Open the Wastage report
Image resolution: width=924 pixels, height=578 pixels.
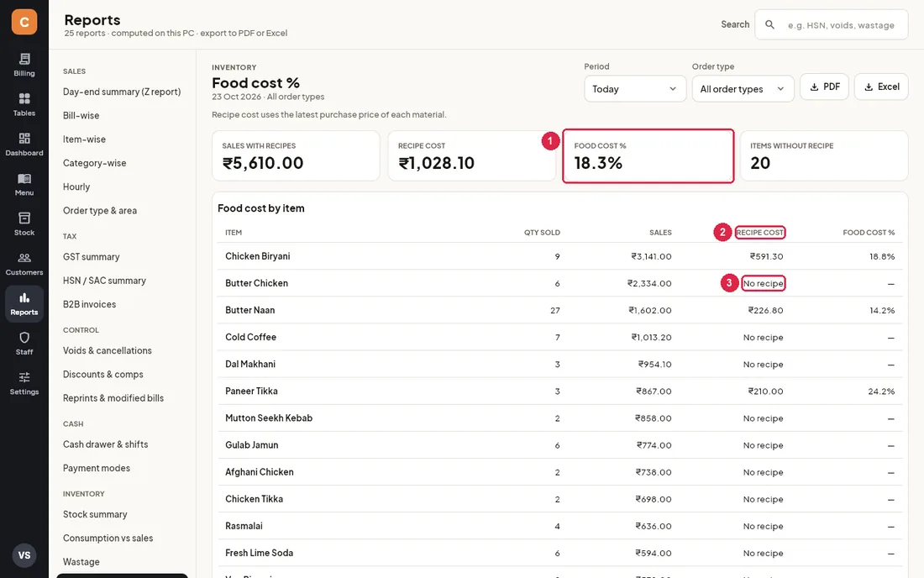click(x=81, y=561)
